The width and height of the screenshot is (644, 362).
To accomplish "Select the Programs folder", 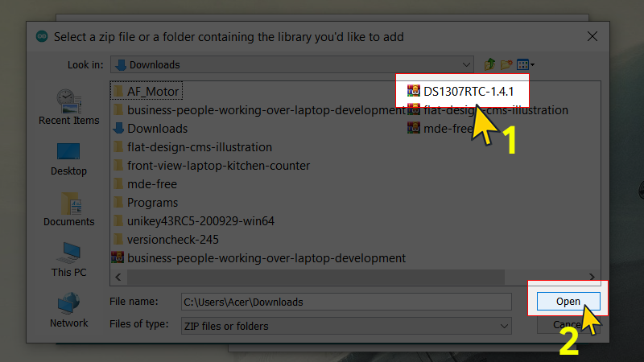I will tap(145, 203).
